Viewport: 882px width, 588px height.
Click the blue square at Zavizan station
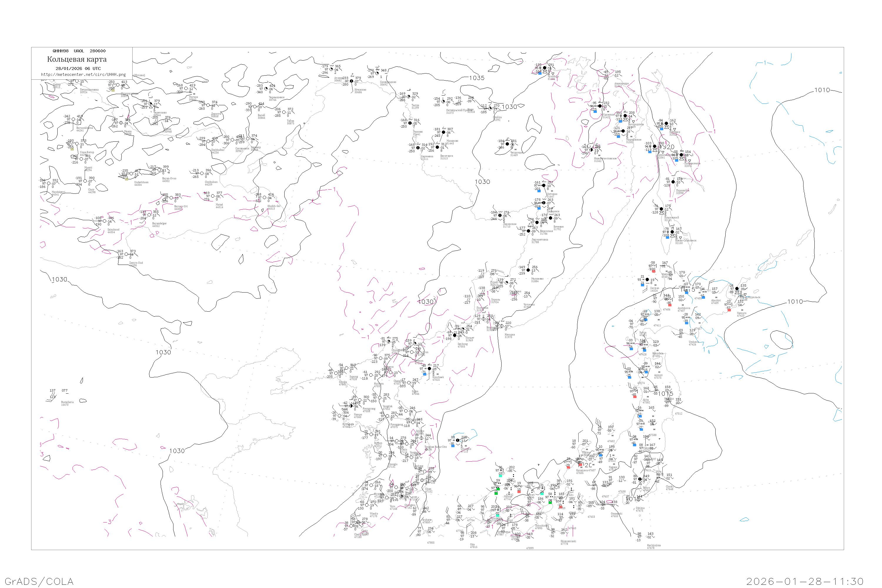(x=642, y=285)
